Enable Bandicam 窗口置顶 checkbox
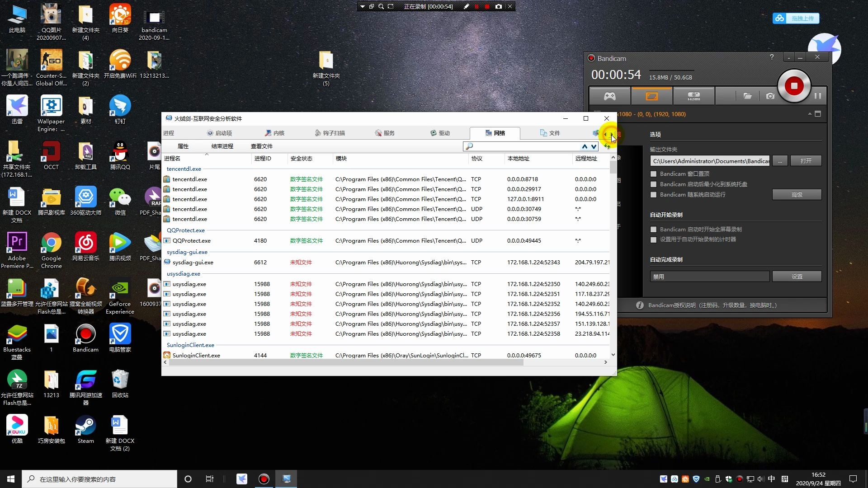 point(653,174)
